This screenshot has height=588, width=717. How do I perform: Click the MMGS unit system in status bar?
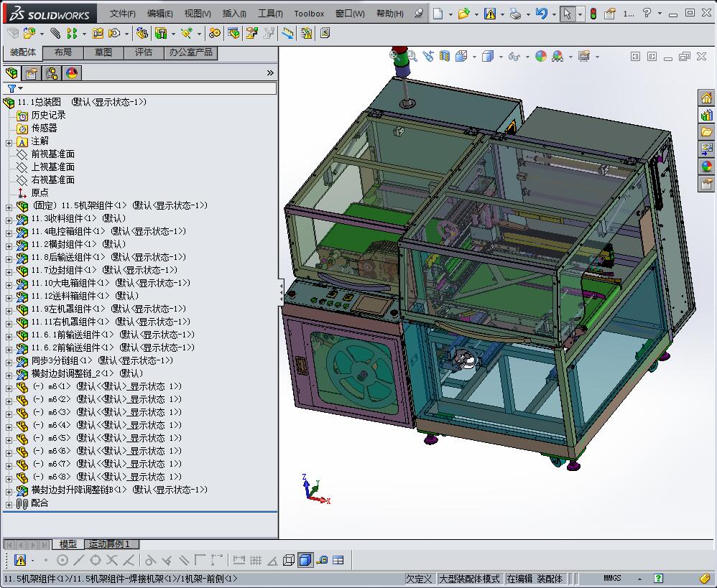612,578
